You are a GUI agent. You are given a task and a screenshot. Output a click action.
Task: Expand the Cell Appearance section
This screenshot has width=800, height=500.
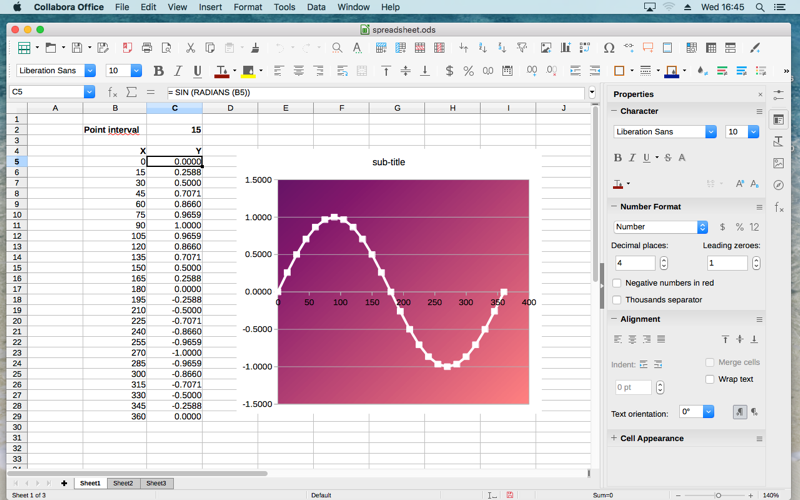click(x=614, y=438)
